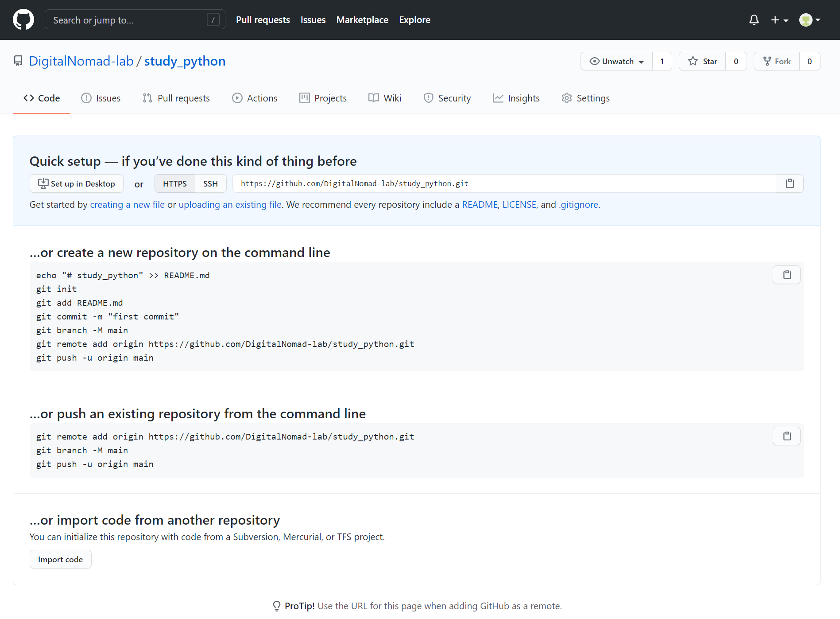Follow the 'creating a new file' link
The width and height of the screenshot is (840, 619).
127,205
